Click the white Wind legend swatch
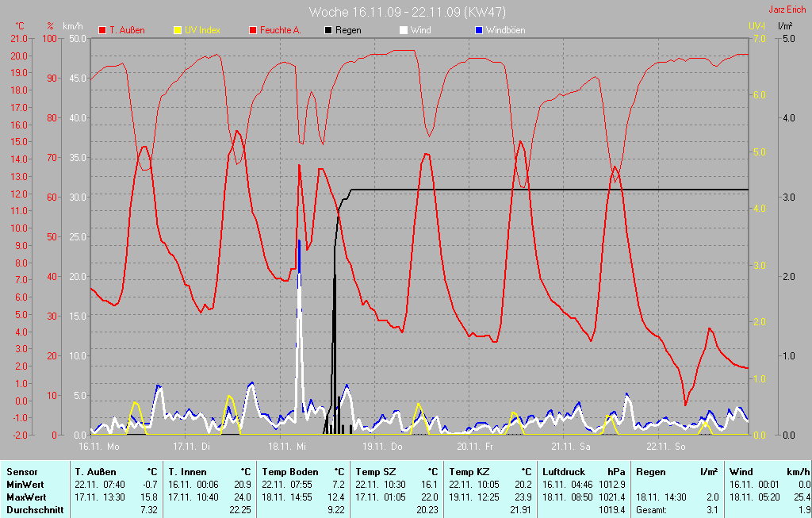Image resolution: width=812 pixels, height=518 pixels. (x=404, y=30)
